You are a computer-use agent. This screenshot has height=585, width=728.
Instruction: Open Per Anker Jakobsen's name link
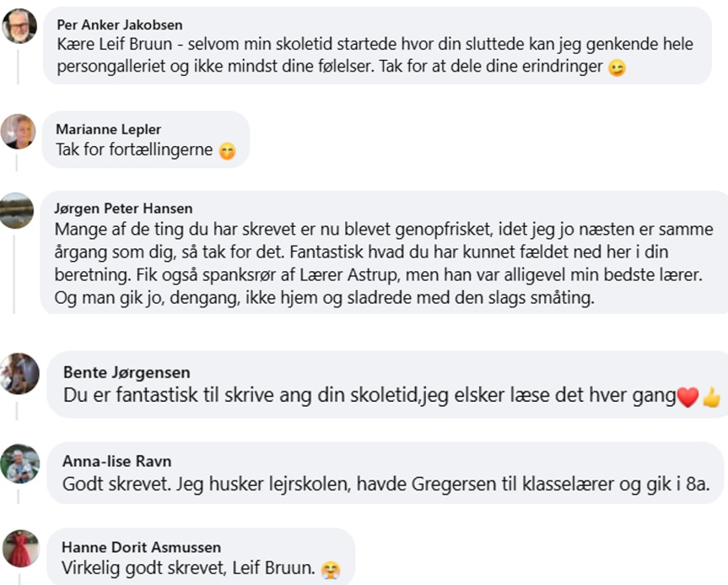pos(119,24)
